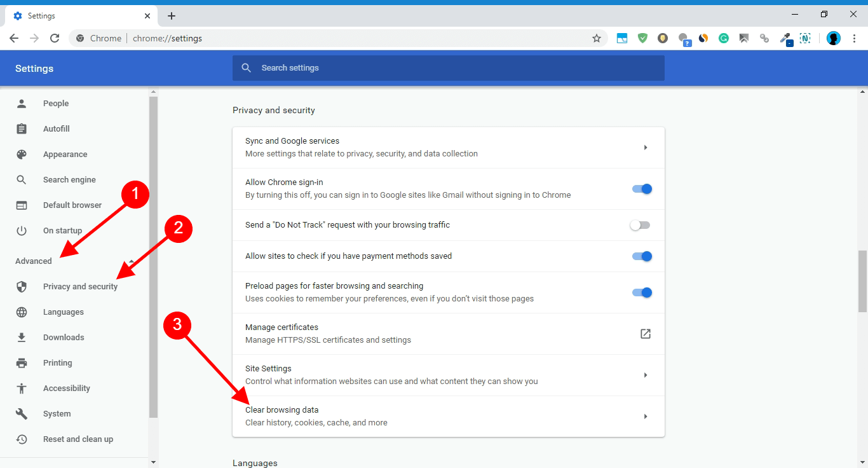Open the Grammarly extension icon
868x468 pixels.
click(x=724, y=38)
